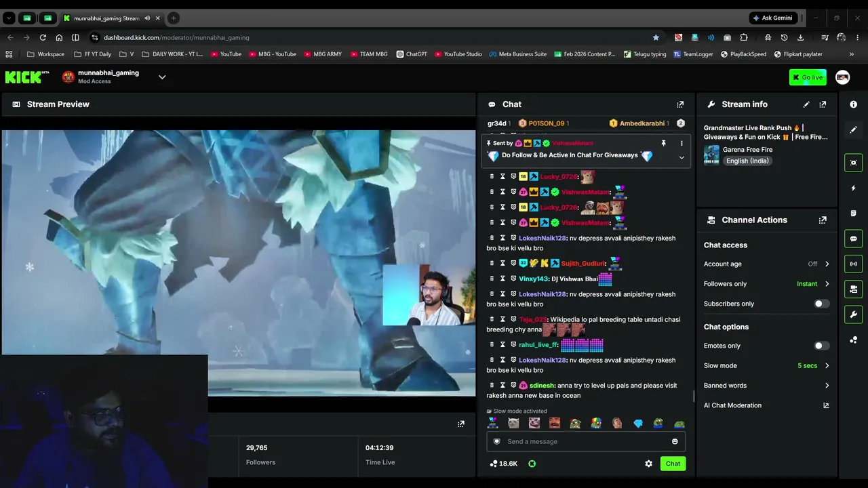Click in the Send a message field

tap(586, 442)
